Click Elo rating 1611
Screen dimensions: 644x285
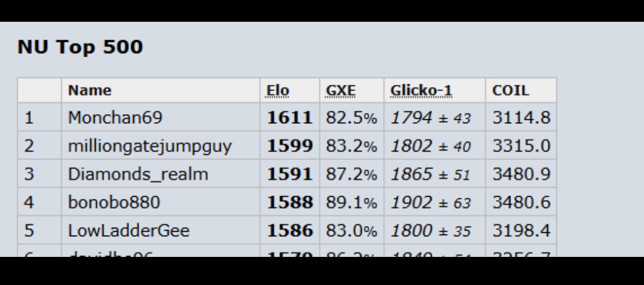[290, 118]
